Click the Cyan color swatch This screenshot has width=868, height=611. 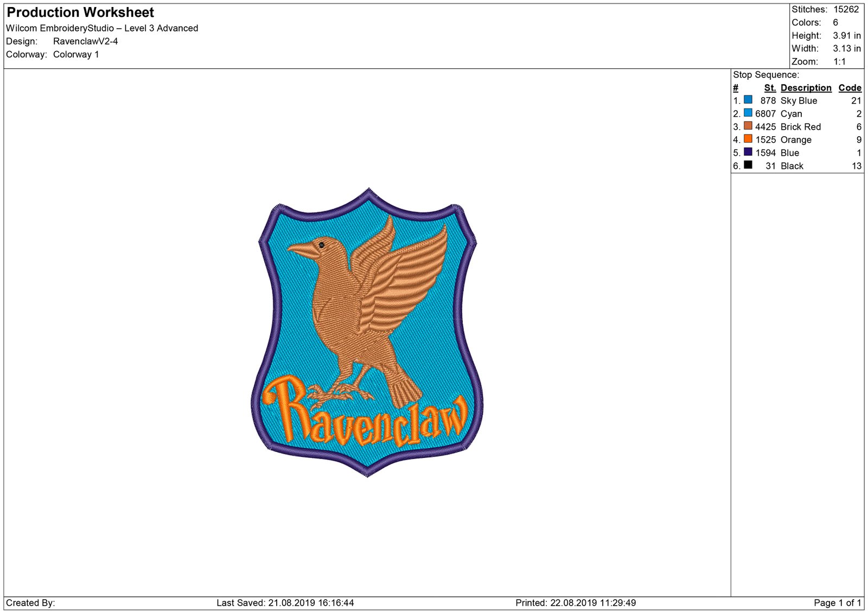tap(748, 113)
